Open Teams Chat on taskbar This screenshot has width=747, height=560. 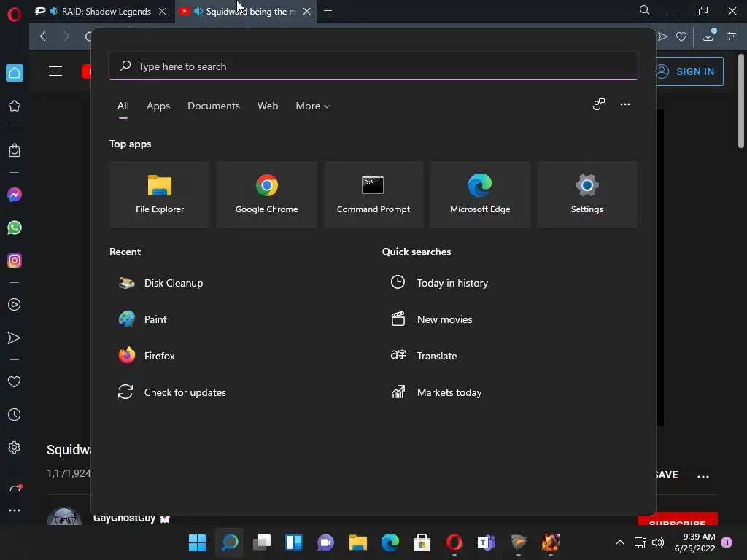click(x=326, y=542)
